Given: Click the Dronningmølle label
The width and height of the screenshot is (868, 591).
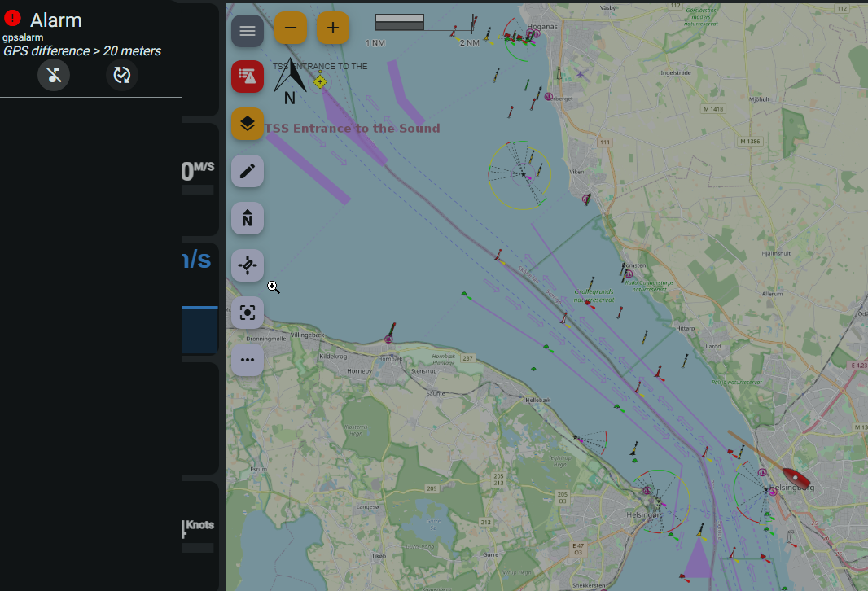Looking at the screenshot, I should click(x=266, y=339).
